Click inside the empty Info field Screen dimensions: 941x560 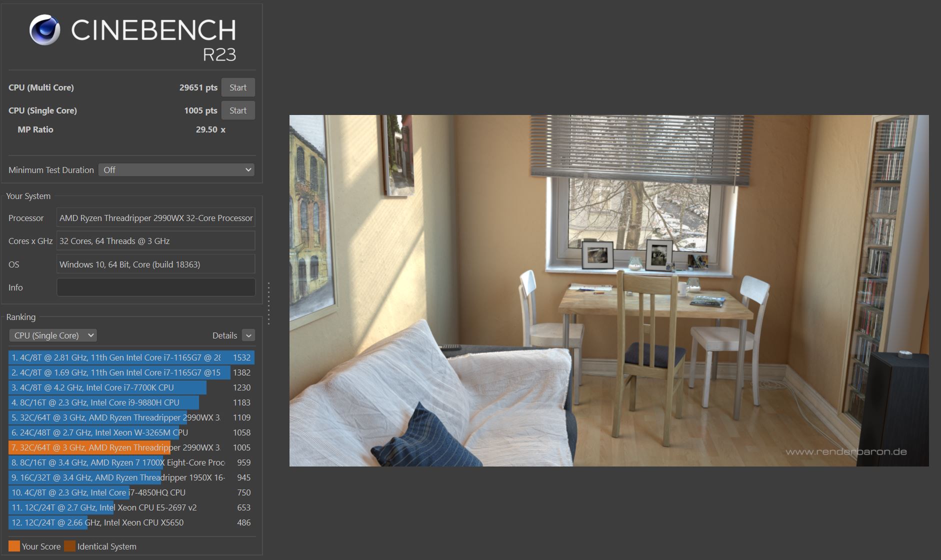pyautogui.click(x=155, y=287)
